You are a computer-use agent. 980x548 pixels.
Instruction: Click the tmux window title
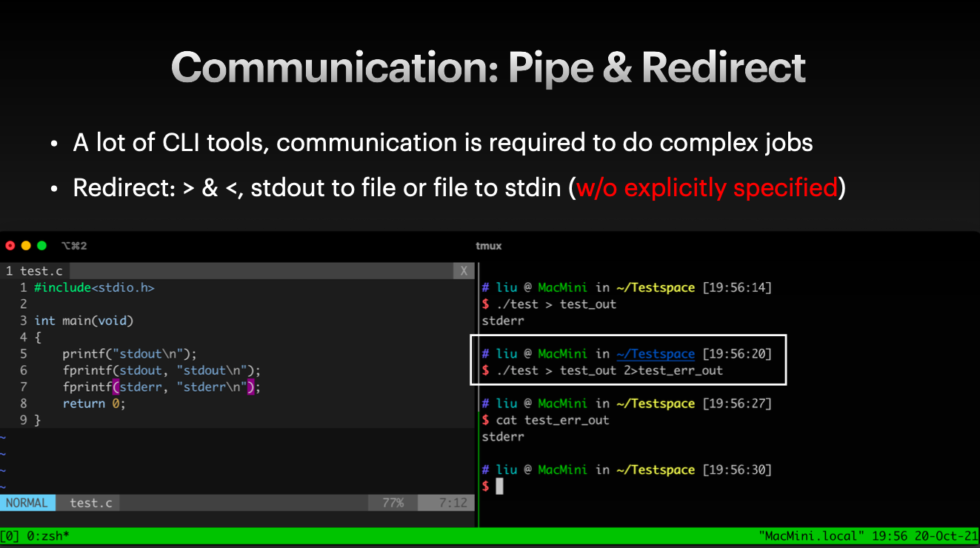click(489, 246)
